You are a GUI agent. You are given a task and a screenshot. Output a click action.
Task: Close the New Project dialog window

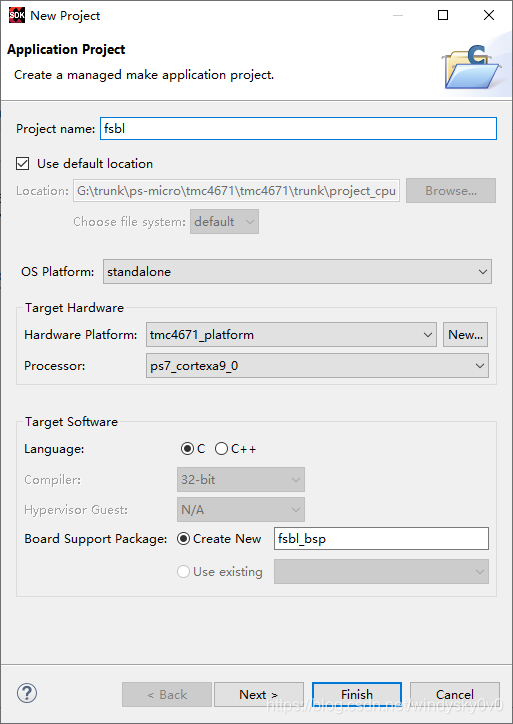tap(489, 15)
